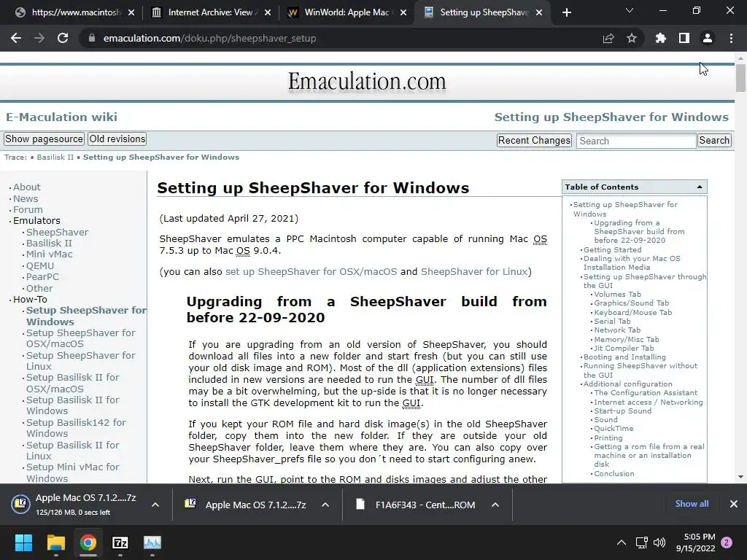The height and width of the screenshot is (560, 747).
Task: Click the Old revisions button
Action: coord(117,139)
